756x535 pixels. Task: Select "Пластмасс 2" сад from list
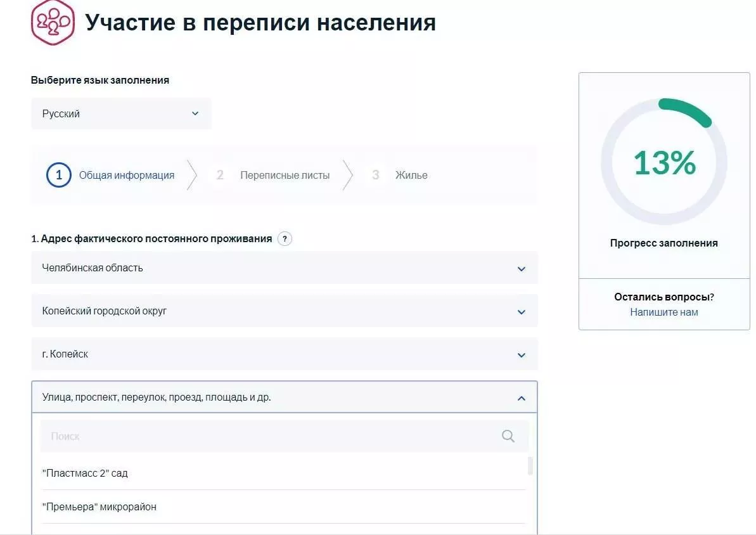(86, 473)
